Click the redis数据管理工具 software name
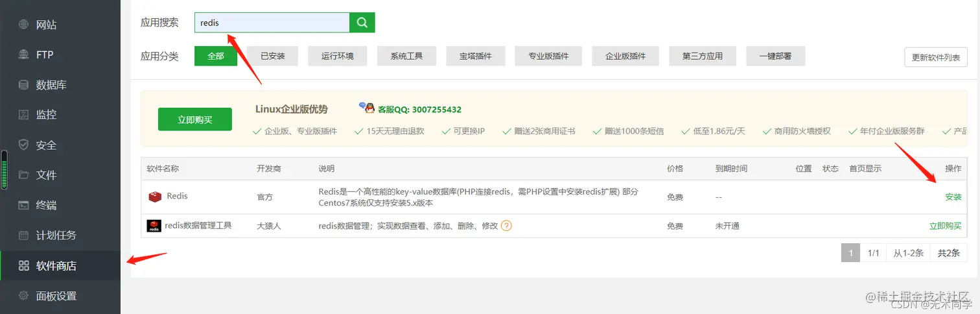The width and height of the screenshot is (980, 314). 198,225
